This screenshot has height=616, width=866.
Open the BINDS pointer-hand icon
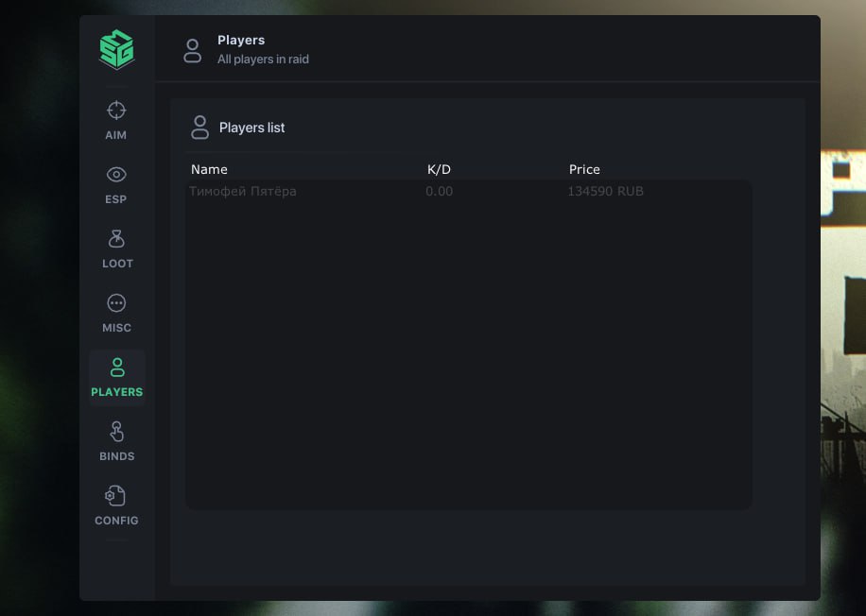pos(116,432)
